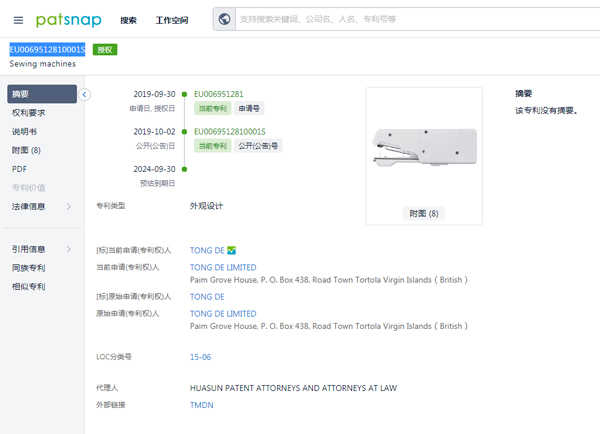Open the 同族专利 sidebar item
The width and height of the screenshot is (600, 434).
coord(29,268)
